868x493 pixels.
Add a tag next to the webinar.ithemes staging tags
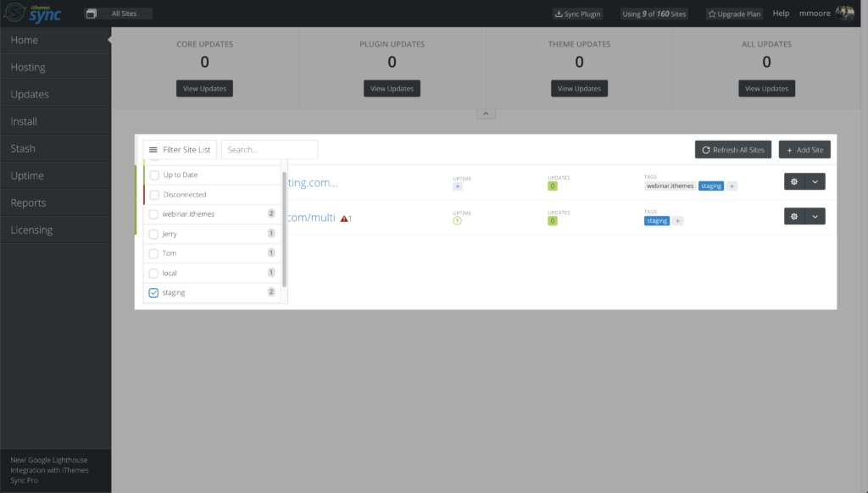(x=732, y=186)
